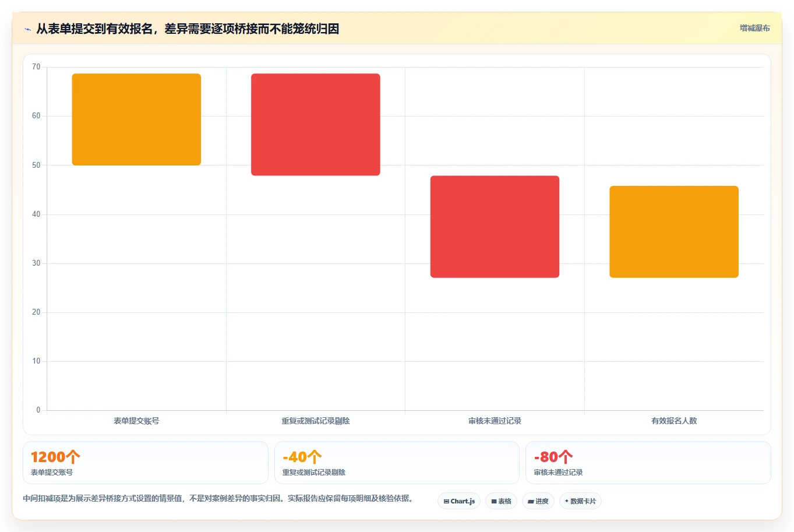This screenshot has height=532, width=794.
Task: Click the 增减瀑布 label in the header
Action: (x=754, y=28)
